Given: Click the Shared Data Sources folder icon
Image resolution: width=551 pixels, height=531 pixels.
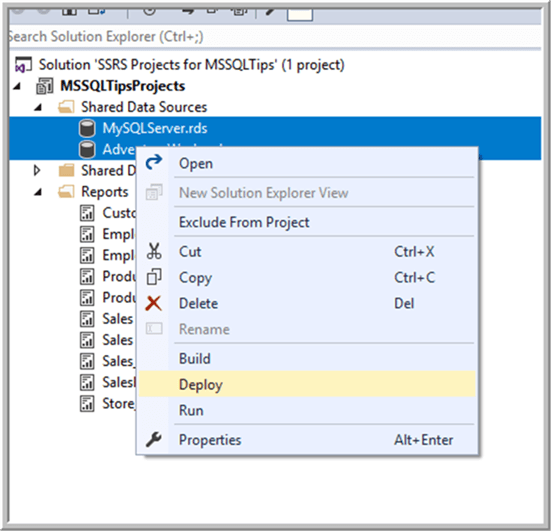Looking at the screenshot, I should click(66, 107).
